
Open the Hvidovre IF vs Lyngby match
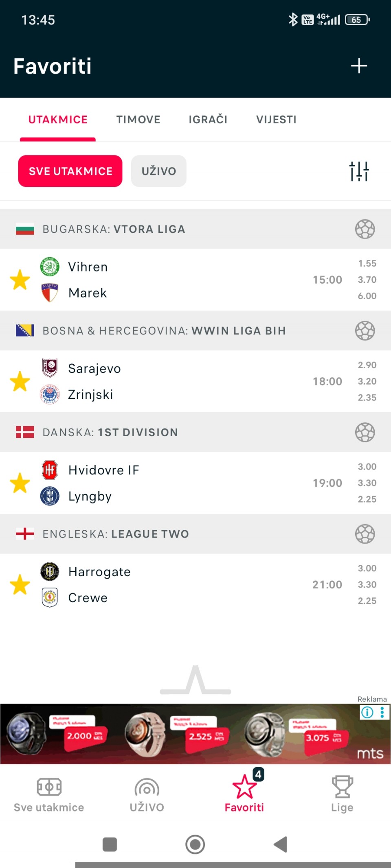[x=183, y=483]
